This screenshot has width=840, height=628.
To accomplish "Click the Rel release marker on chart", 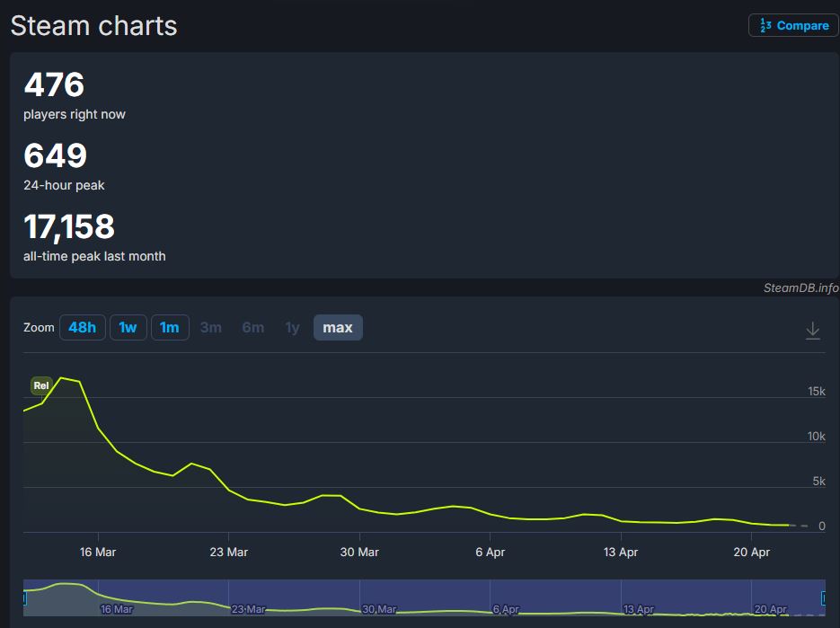I will click(41, 385).
